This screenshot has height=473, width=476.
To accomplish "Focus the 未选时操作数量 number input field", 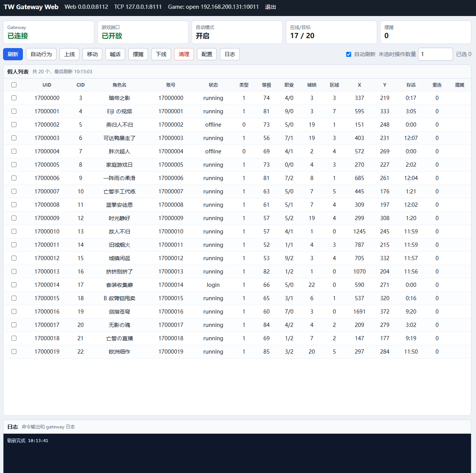I will pos(436,54).
